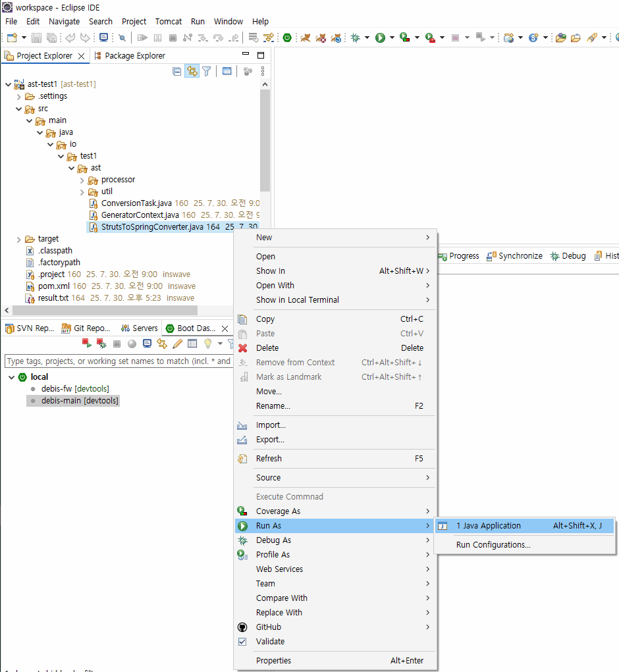Toggle the Validate checkbox in context menu

[242, 642]
